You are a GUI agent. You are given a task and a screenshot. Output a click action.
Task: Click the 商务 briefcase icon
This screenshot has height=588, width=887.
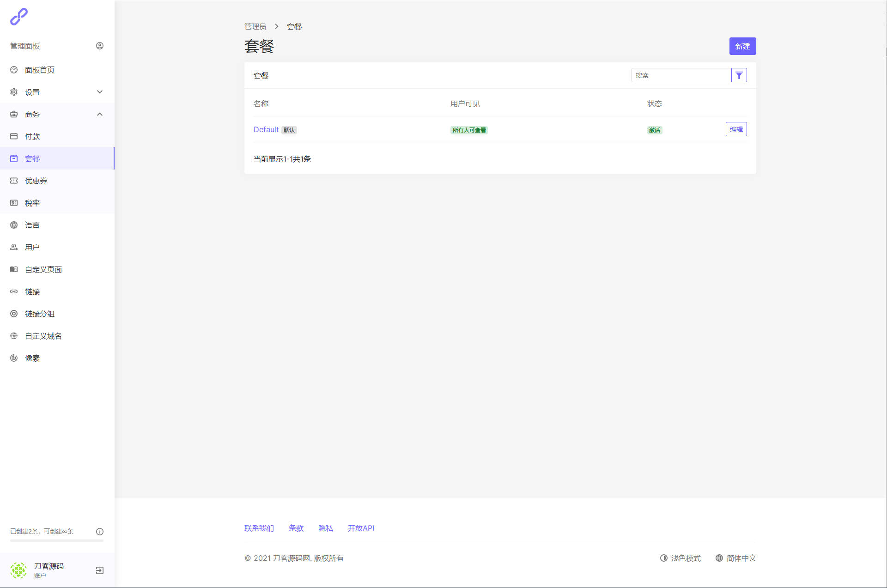(x=14, y=114)
